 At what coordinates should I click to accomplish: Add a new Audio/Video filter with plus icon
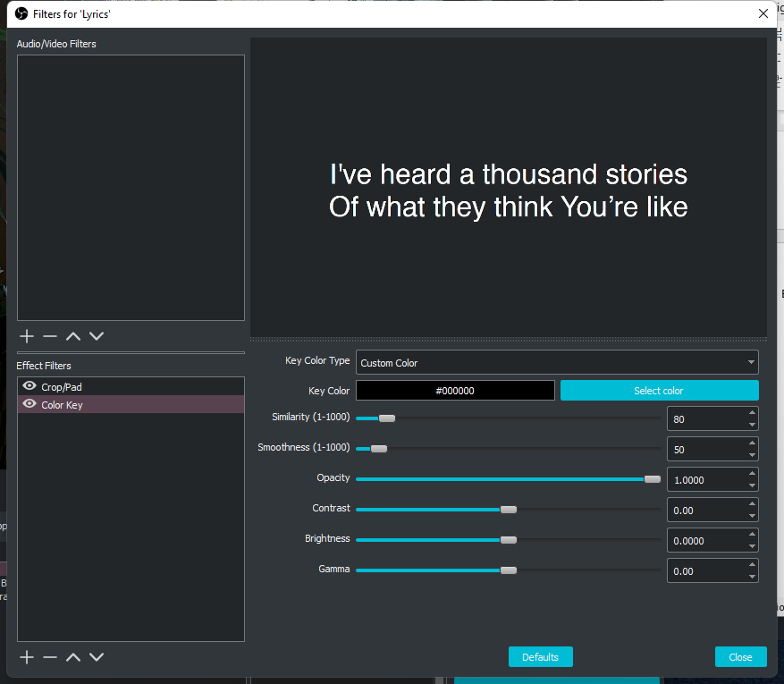coord(27,336)
